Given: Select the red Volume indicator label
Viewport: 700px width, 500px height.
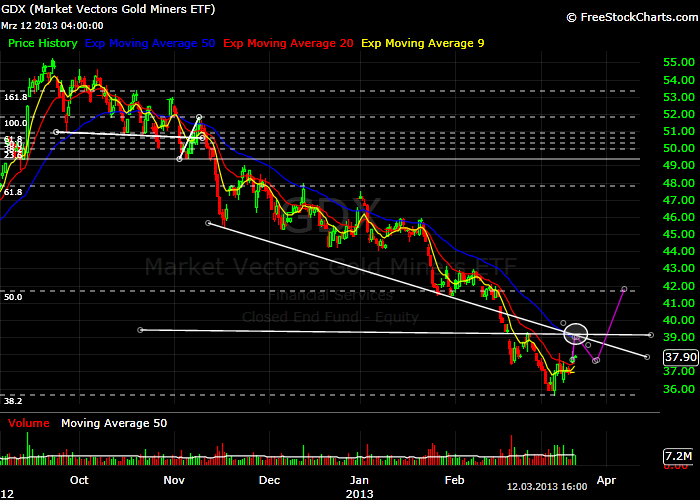Looking at the screenshot, I should pyautogui.click(x=29, y=423).
